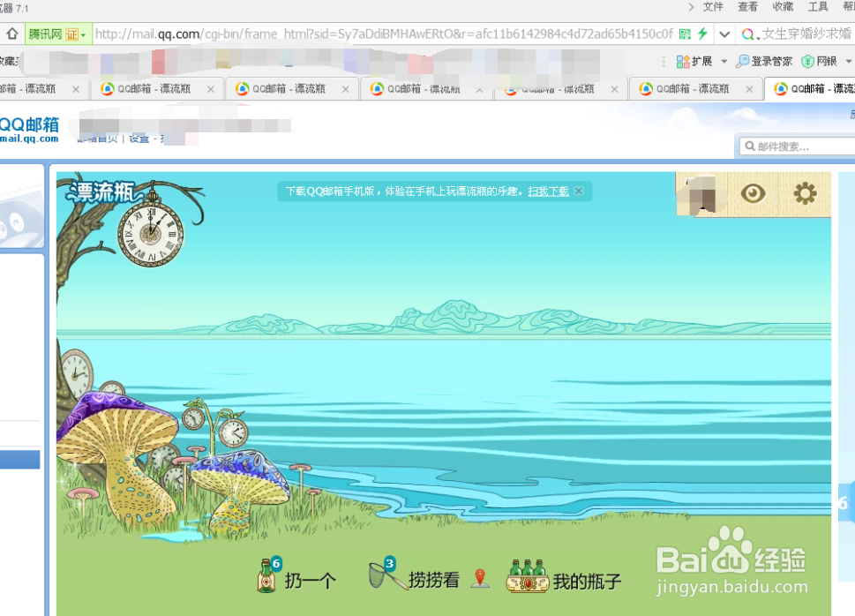
Task: Open the 腾讯网 site certificate dropdown
Action: point(83,35)
